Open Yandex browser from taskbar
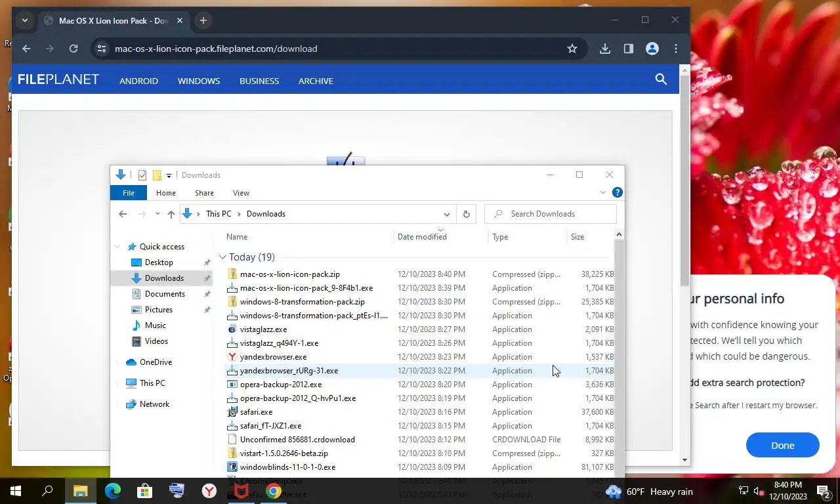This screenshot has height=504, width=840. pyautogui.click(x=209, y=491)
